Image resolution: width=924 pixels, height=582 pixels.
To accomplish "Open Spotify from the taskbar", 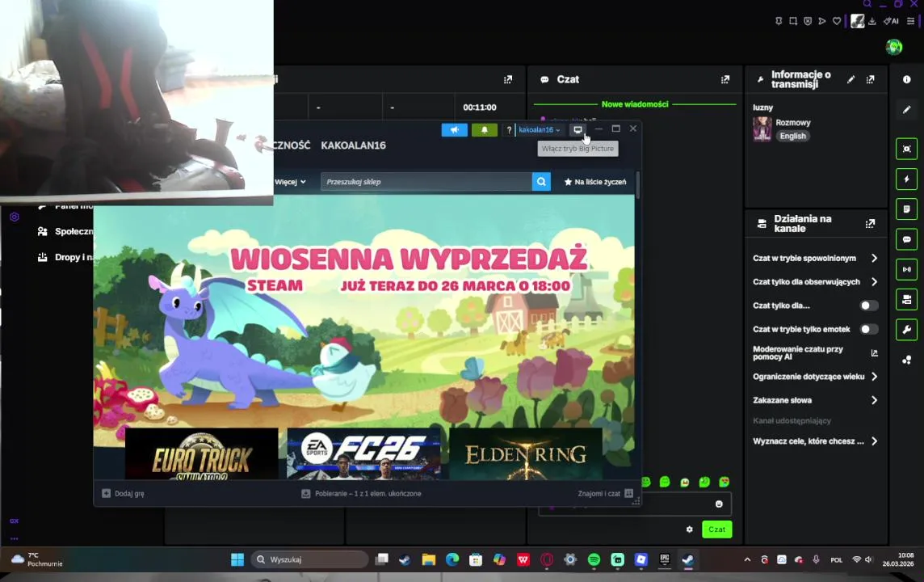I will click(x=594, y=559).
